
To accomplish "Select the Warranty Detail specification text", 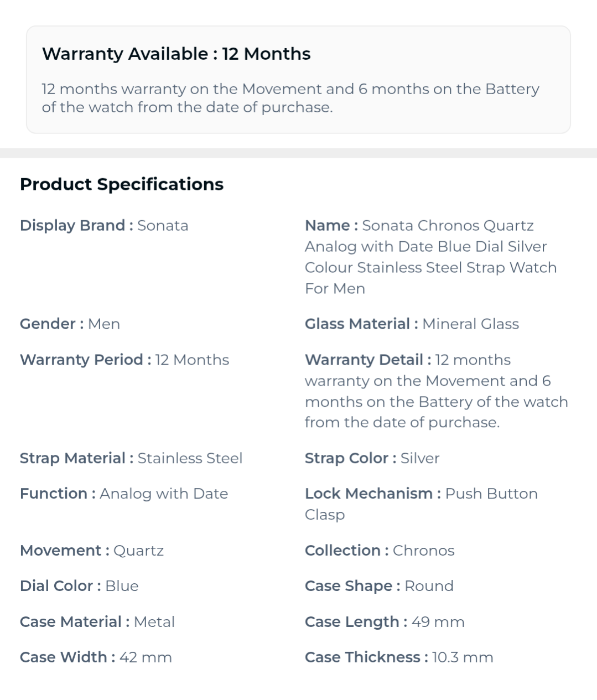I will tap(437, 391).
